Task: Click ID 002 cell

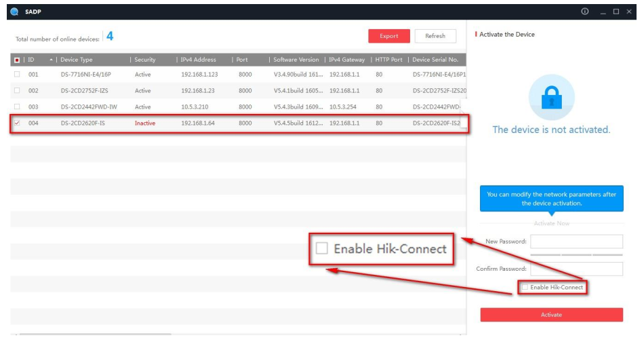Action: click(33, 90)
